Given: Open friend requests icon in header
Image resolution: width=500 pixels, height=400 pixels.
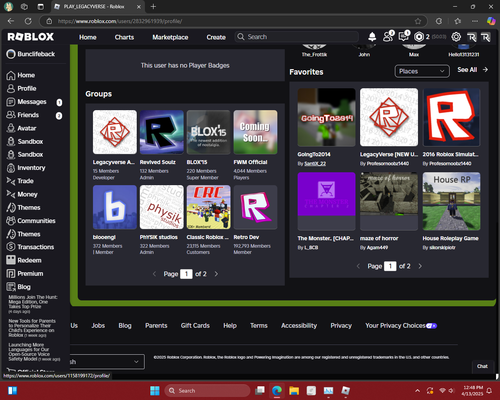Looking at the screenshot, I should [x=388, y=36].
